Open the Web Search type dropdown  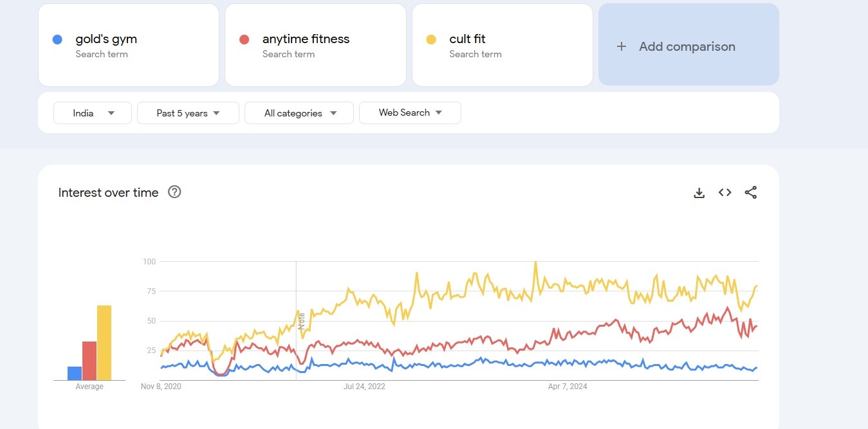pos(410,113)
